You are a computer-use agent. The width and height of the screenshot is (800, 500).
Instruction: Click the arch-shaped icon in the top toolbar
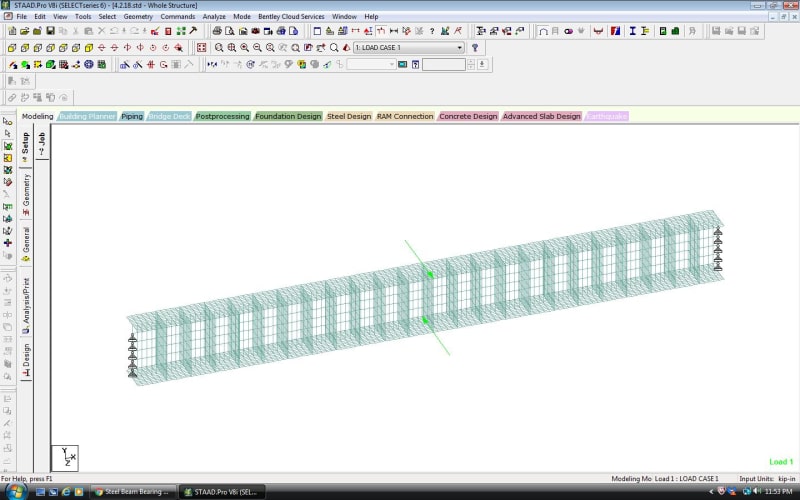[543, 31]
